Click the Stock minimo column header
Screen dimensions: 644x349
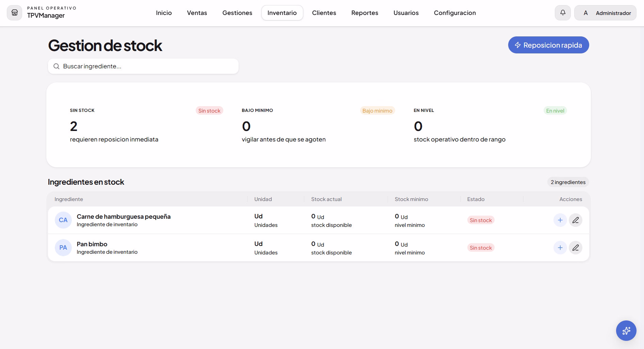(x=412, y=199)
